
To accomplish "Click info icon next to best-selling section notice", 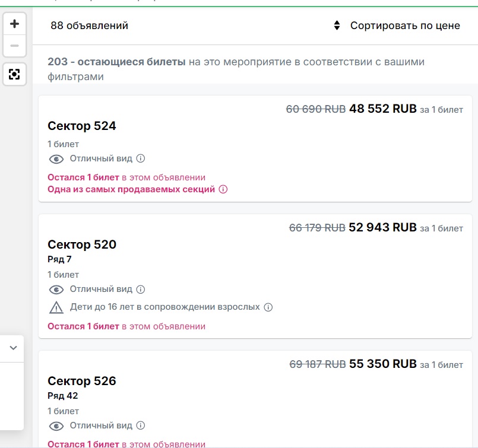I will coord(223,189).
